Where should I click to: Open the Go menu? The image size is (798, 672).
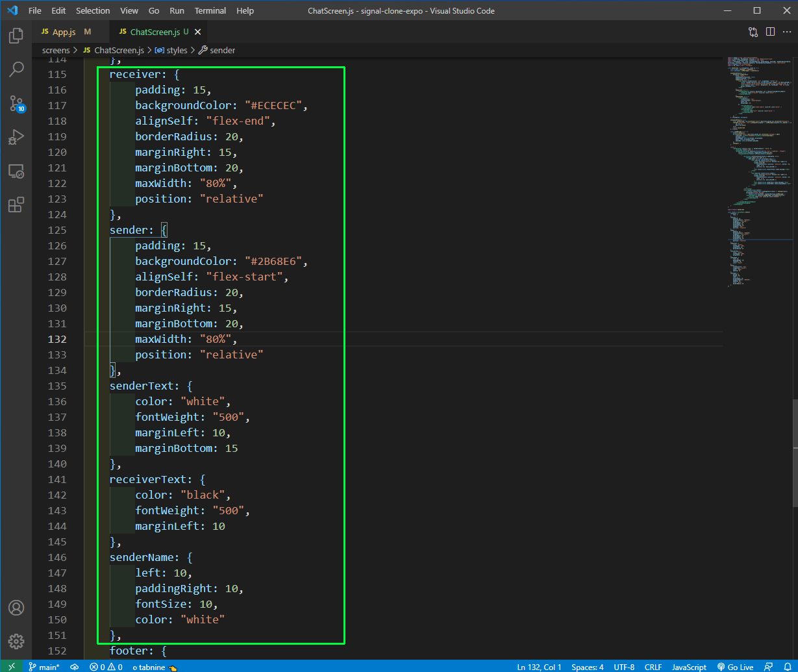(x=154, y=11)
